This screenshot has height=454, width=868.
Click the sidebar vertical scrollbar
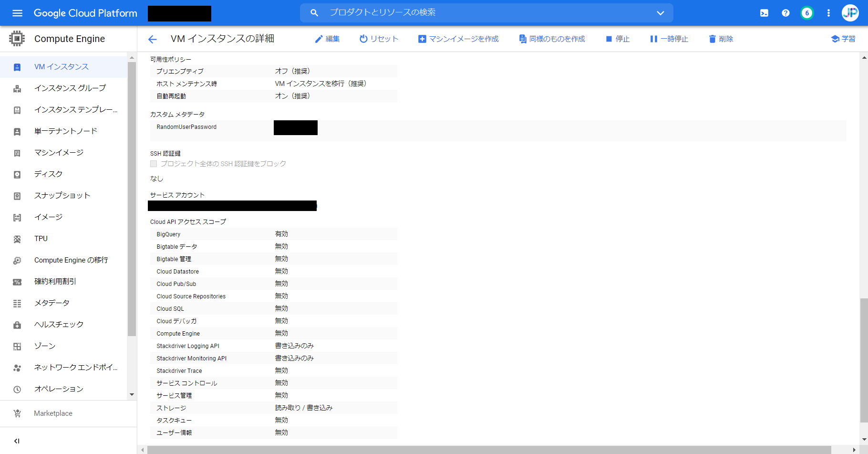point(132,199)
